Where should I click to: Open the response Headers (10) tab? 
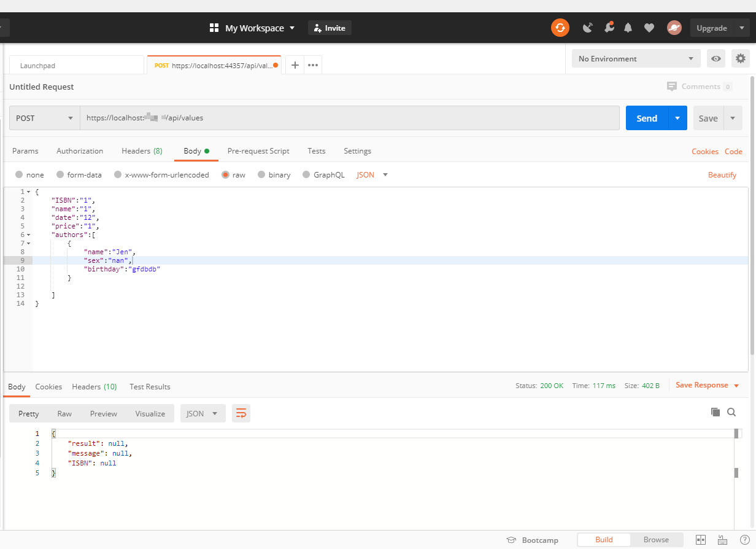[x=94, y=386]
